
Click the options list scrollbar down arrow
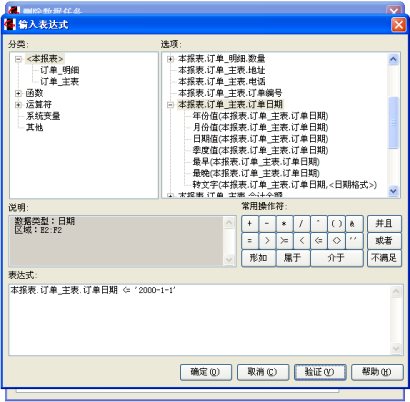tap(393, 191)
